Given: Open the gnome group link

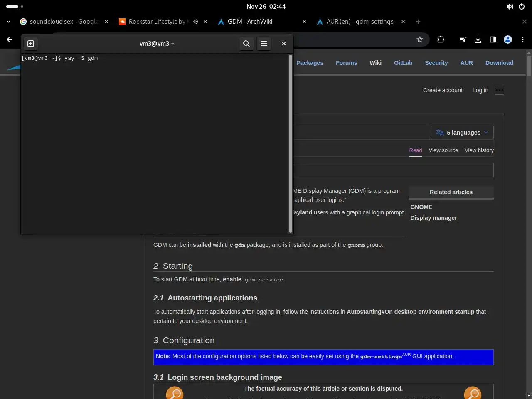Looking at the screenshot, I should coord(356,245).
